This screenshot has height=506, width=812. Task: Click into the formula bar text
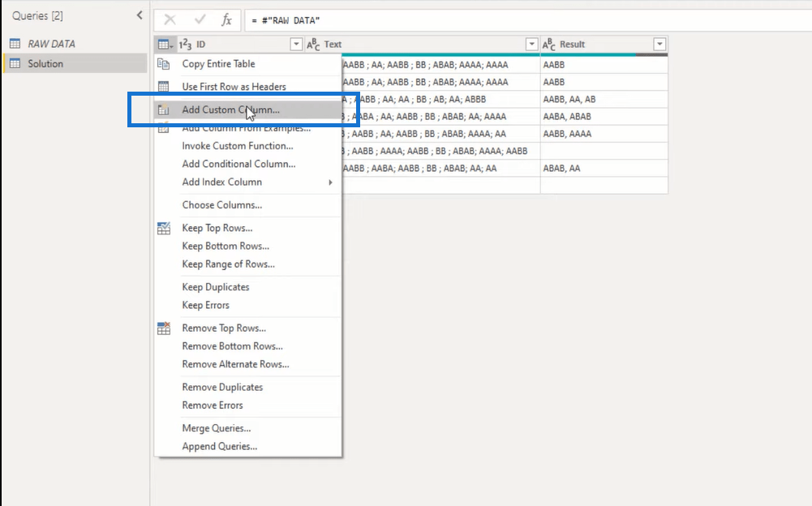click(286, 21)
